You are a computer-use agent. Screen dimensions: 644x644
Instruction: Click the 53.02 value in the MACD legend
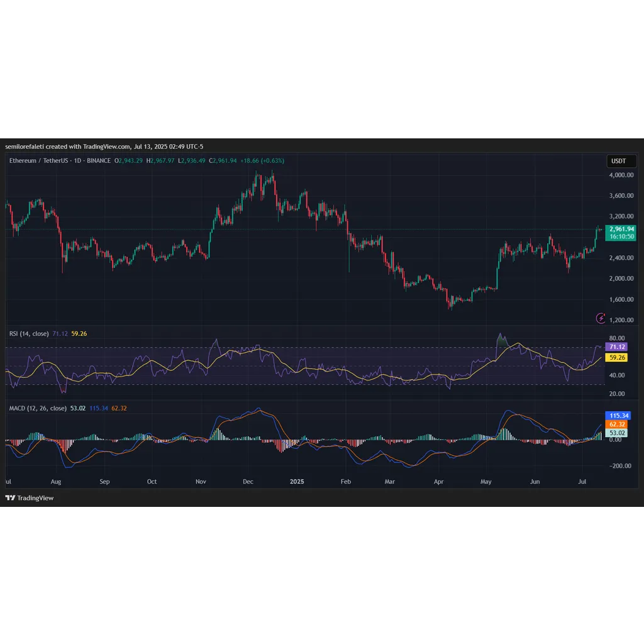tap(77, 408)
